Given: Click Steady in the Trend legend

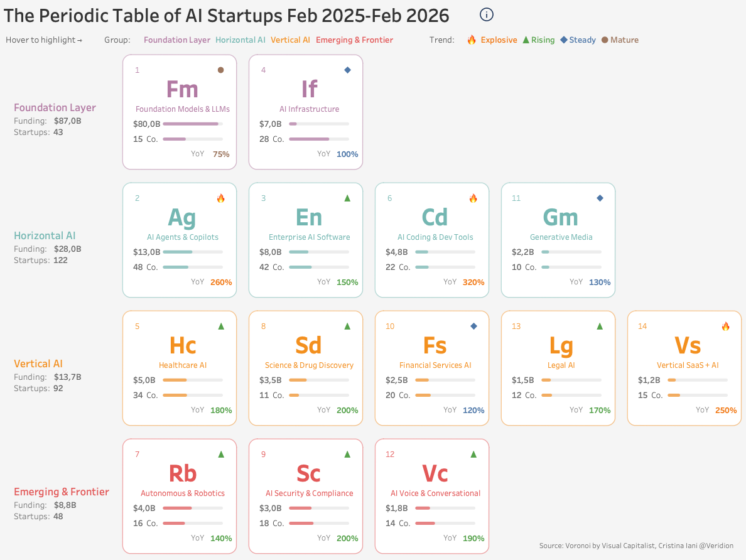Looking at the screenshot, I should point(582,40).
